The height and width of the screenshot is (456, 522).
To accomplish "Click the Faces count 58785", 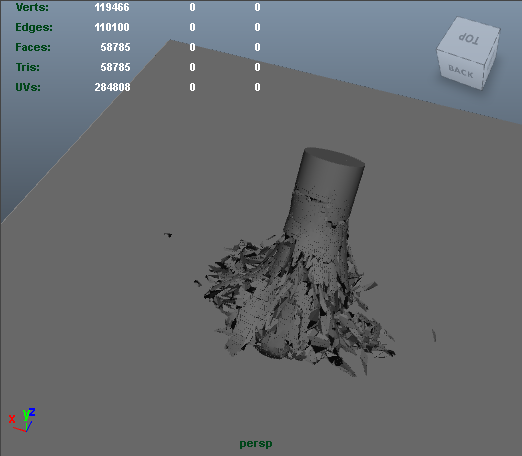I will point(115,47).
